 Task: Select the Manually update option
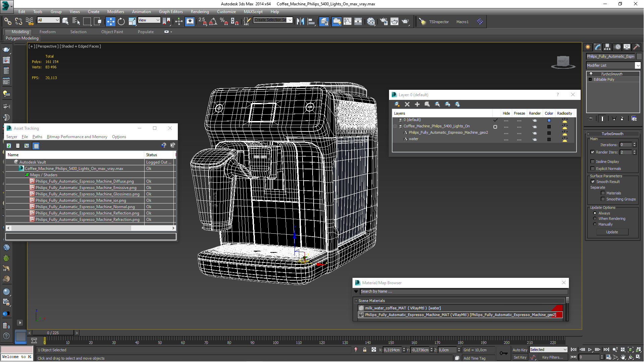pos(595,224)
